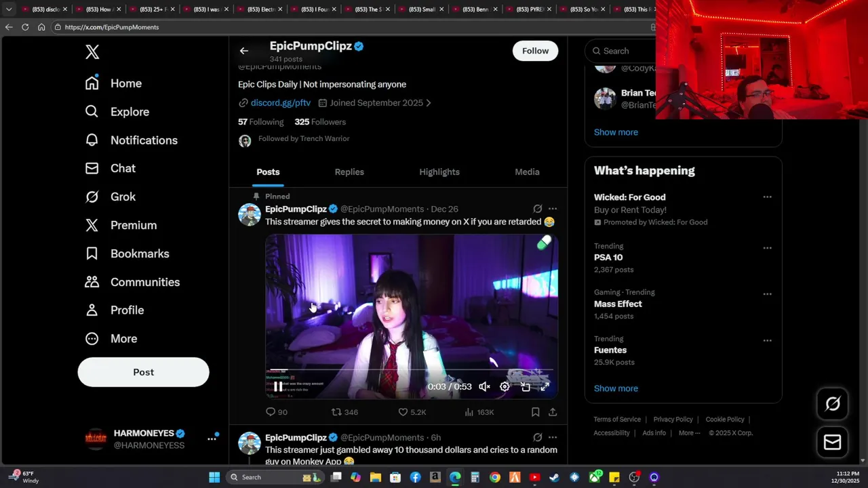The image size is (868, 488).
Task: Click browser back arrow
Action: pyautogui.click(x=9, y=27)
